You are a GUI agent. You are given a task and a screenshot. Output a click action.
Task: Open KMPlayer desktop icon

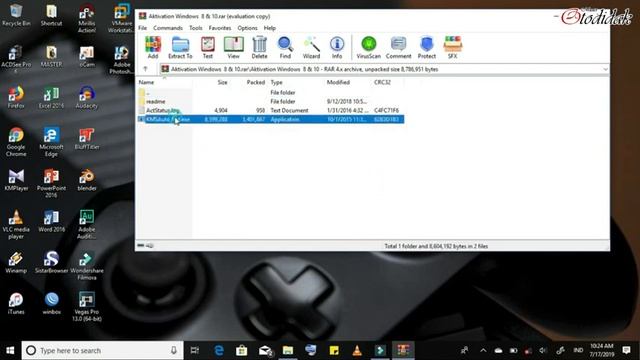(x=16, y=180)
